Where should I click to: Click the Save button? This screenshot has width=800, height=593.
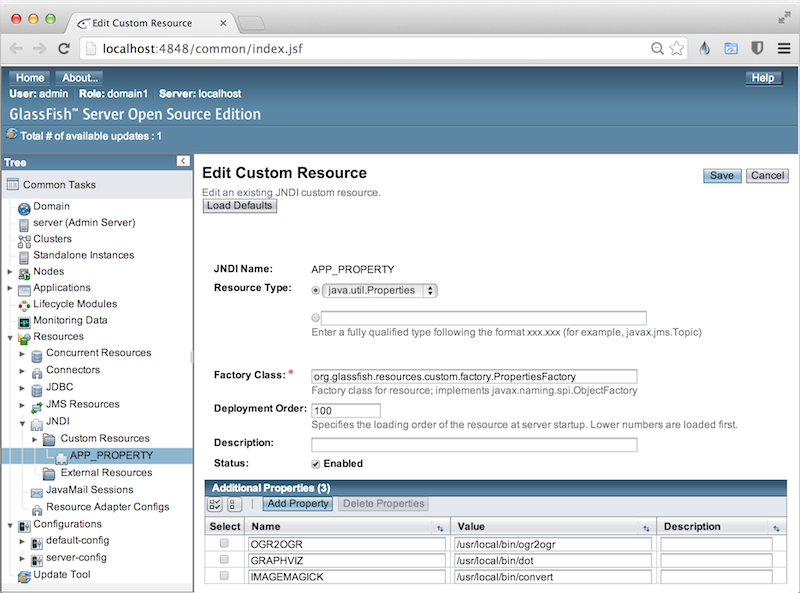(721, 175)
